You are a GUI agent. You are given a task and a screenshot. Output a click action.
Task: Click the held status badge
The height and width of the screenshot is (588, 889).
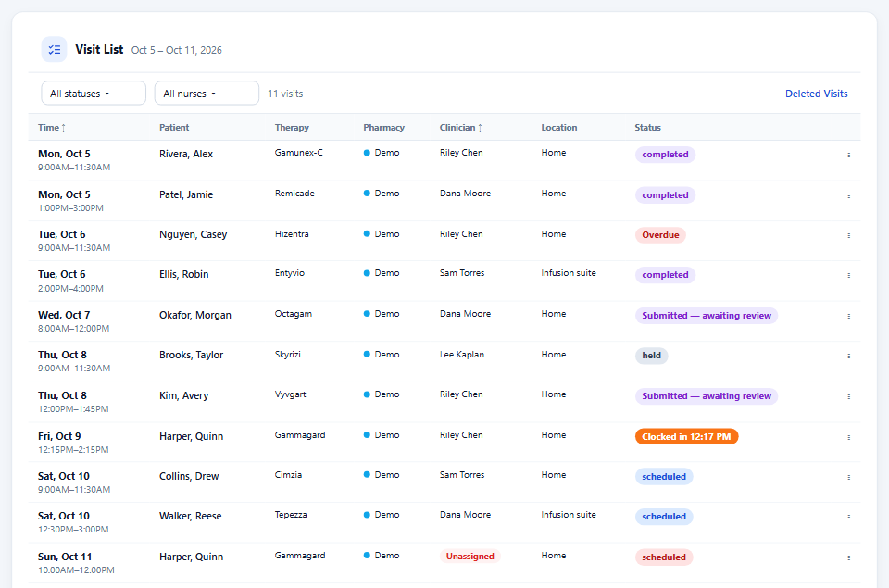point(651,356)
